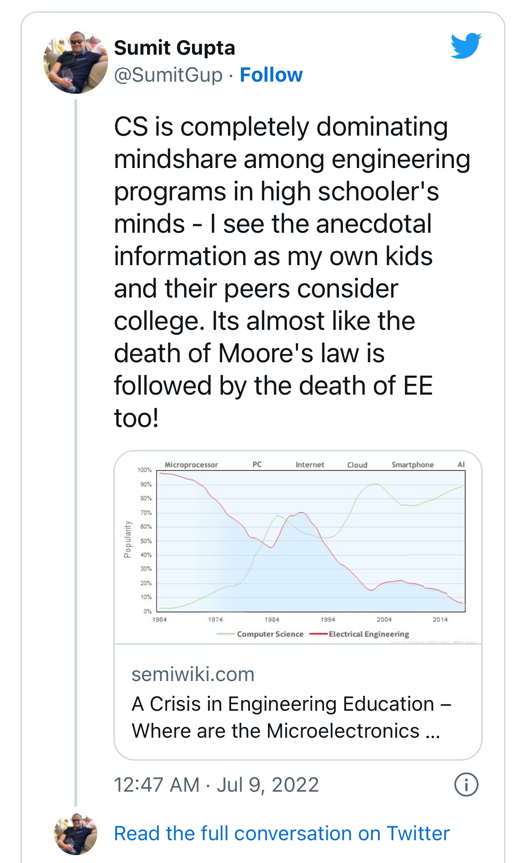The width and height of the screenshot is (526, 863).
Task: Click the Electrical Engineering legend entry
Action: click(360, 634)
